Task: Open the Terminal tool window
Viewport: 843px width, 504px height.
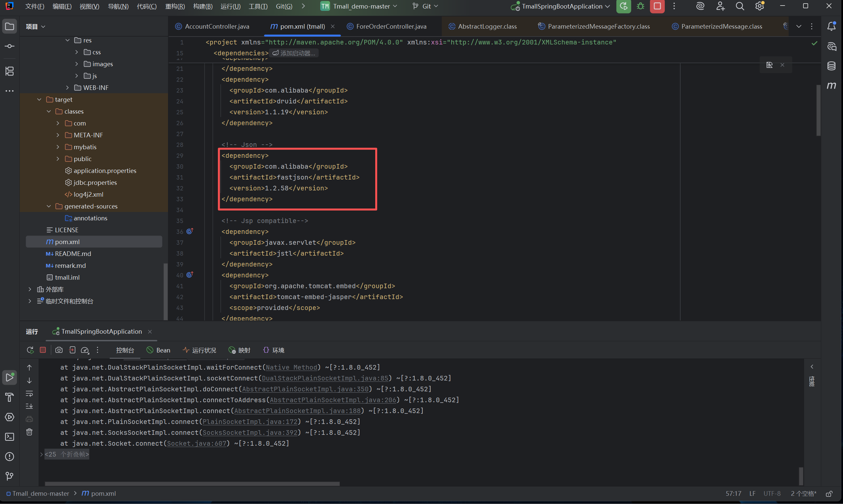Action: [10, 437]
